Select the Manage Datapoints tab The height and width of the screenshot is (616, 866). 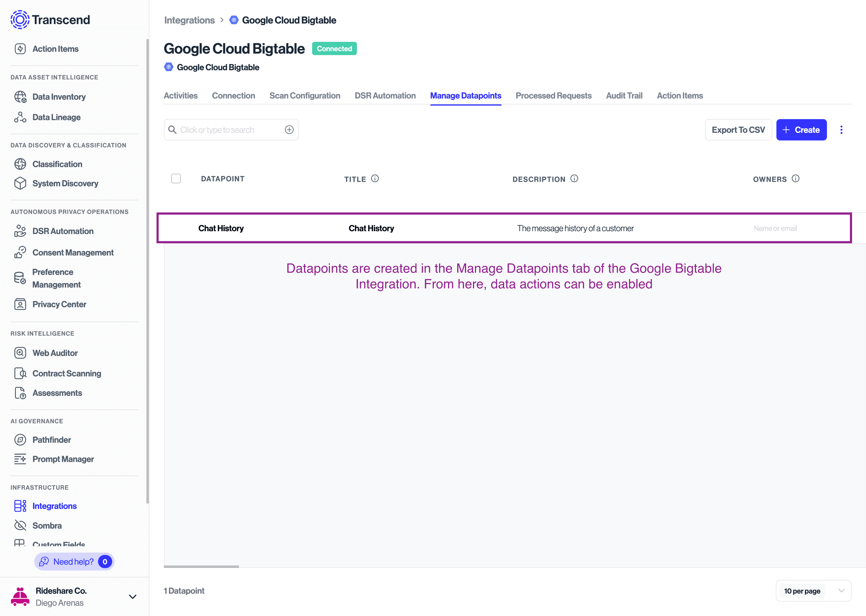click(x=466, y=96)
